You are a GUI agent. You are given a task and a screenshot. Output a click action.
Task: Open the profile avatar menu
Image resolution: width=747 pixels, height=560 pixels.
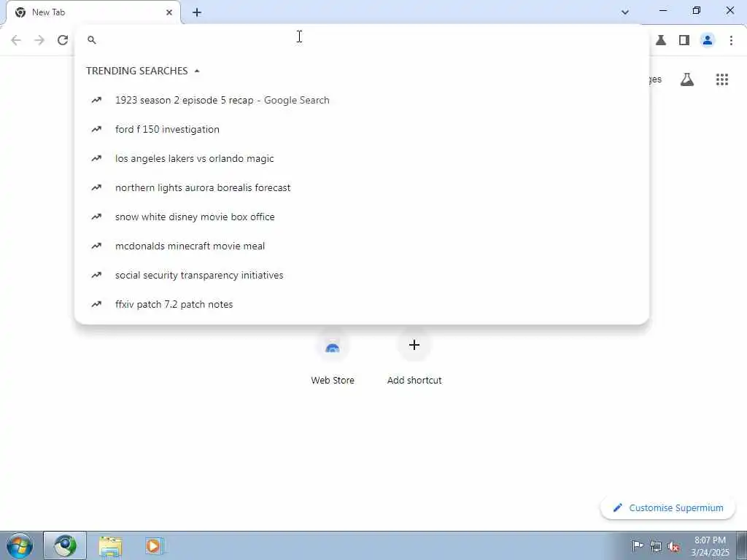click(x=708, y=40)
